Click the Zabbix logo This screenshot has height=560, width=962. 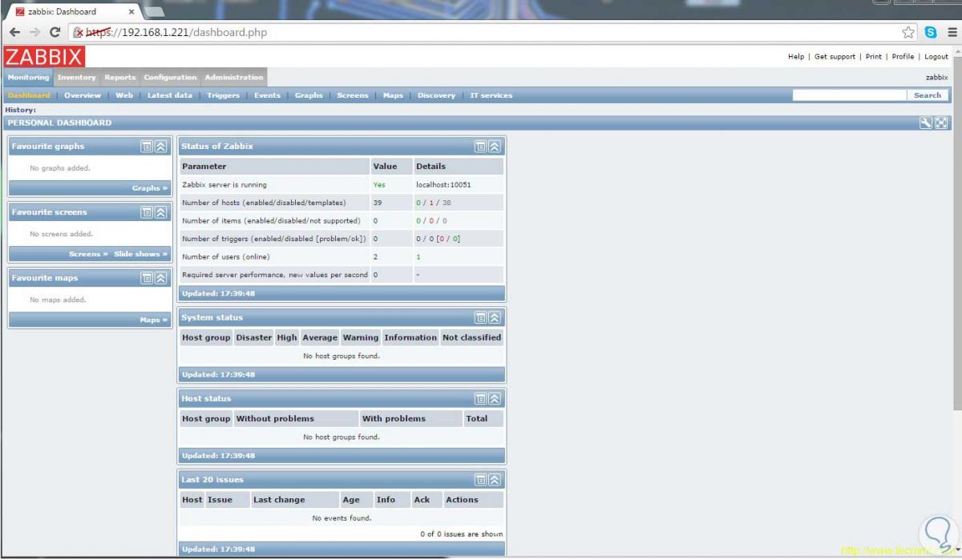[x=44, y=56]
